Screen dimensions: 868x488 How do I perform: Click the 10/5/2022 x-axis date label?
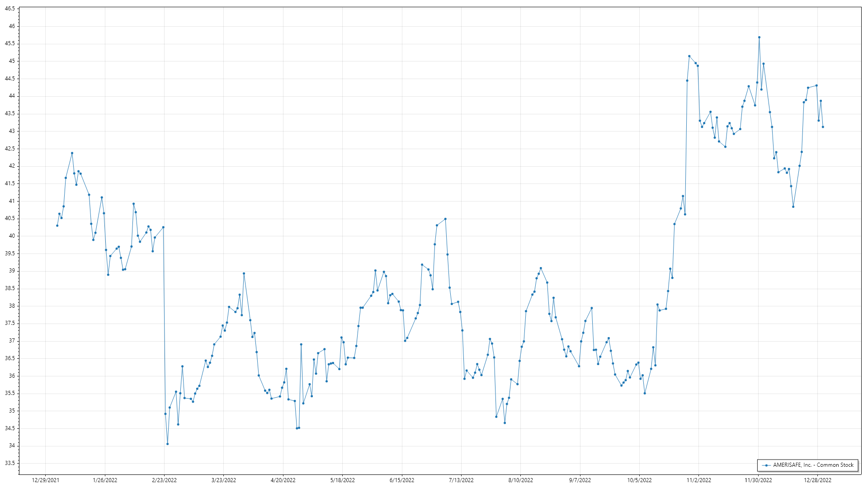tap(639, 480)
